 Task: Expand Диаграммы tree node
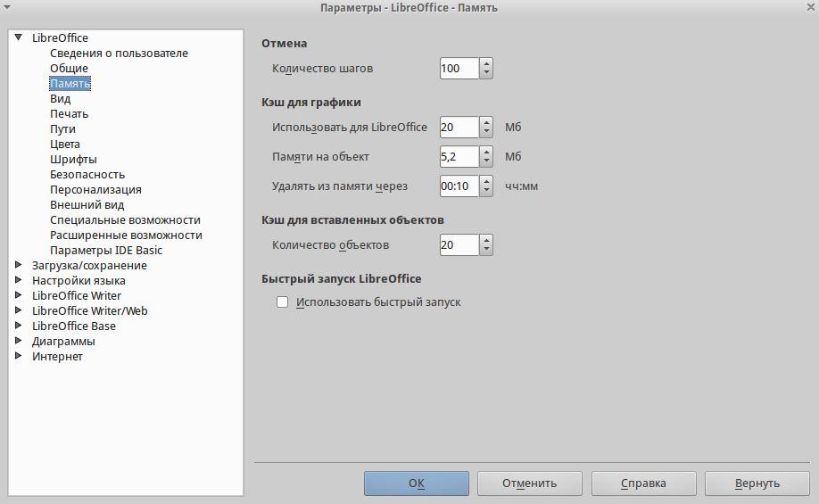[x=18, y=341]
